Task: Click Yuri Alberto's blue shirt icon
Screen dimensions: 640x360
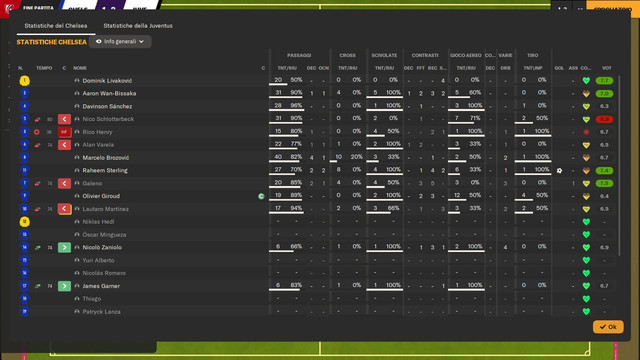Action: 24,260
